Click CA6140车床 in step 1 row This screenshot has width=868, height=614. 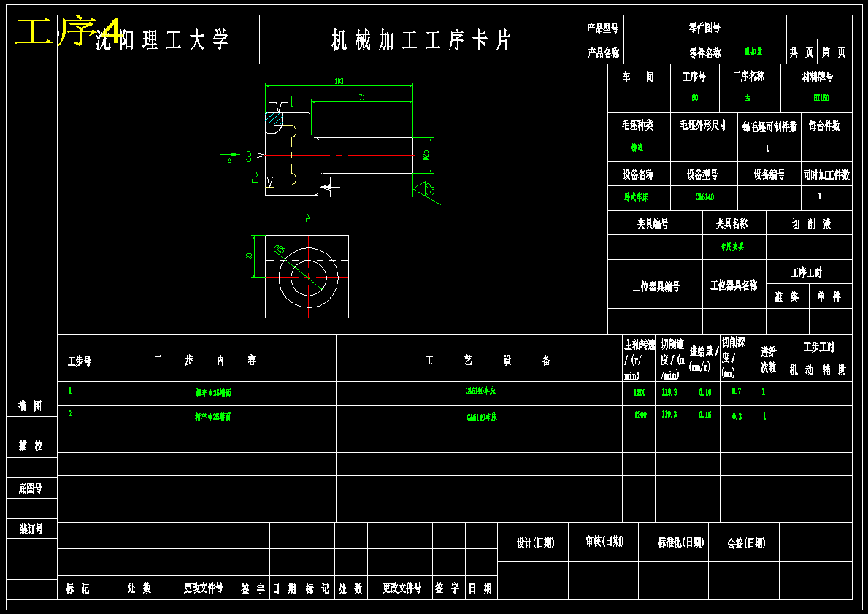pos(480,391)
